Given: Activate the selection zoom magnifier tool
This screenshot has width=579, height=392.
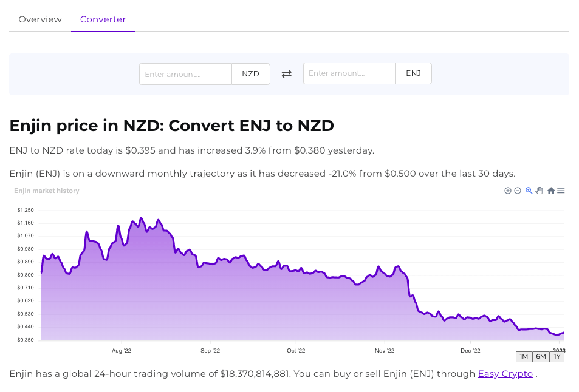Looking at the screenshot, I should pos(529,191).
